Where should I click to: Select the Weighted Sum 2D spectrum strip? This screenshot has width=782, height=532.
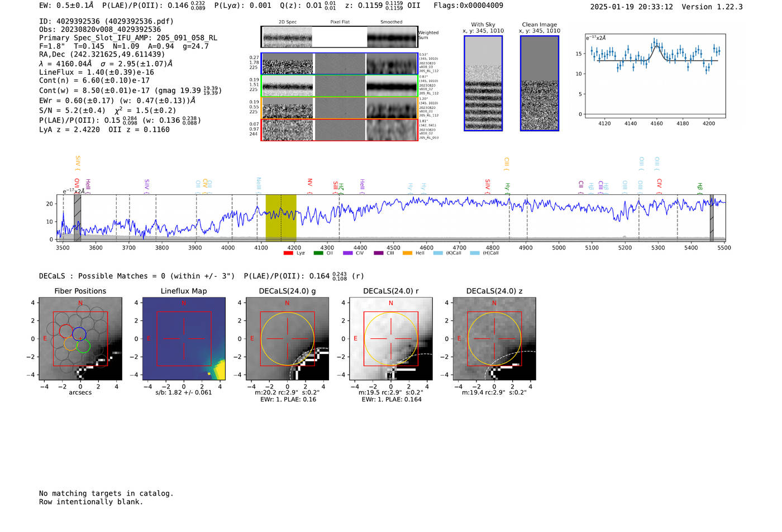(340, 37)
